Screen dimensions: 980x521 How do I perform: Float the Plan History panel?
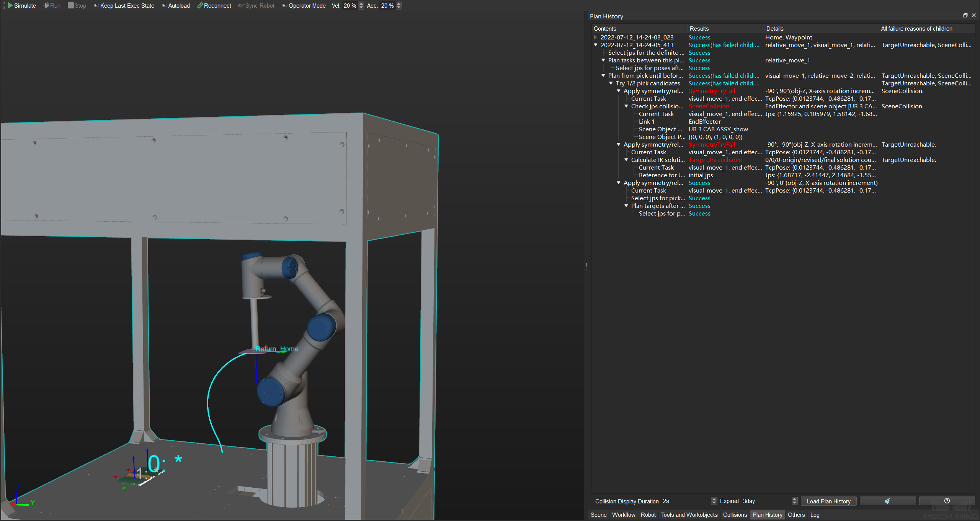tap(965, 16)
